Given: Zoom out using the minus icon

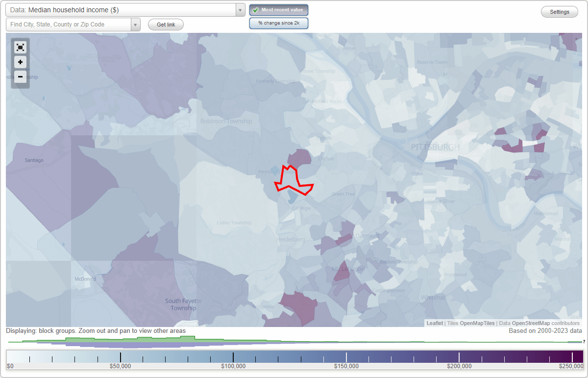Looking at the screenshot, I should (20, 76).
